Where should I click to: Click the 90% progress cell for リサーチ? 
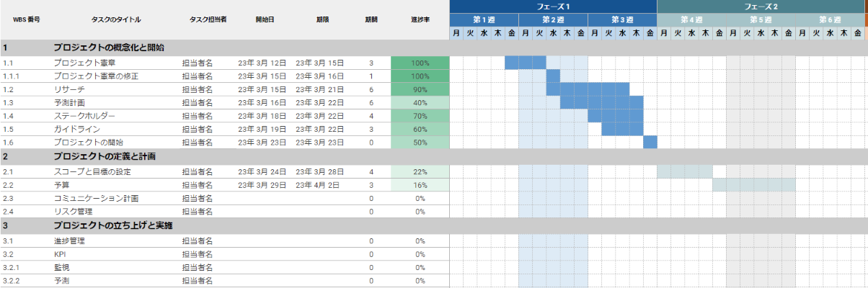pyautogui.click(x=420, y=89)
